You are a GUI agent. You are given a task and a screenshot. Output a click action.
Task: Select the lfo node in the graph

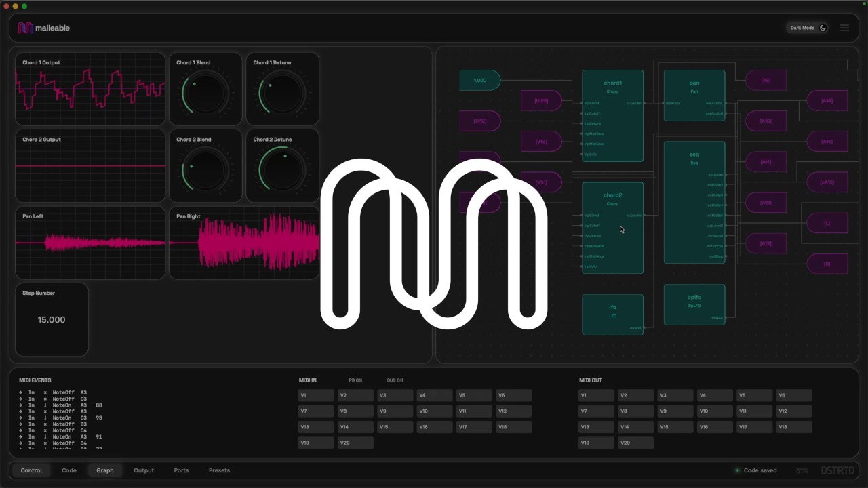coord(612,314)
